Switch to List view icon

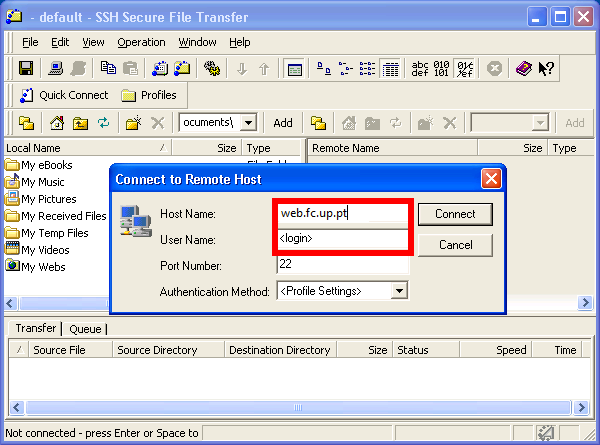(x=367, y=68)
